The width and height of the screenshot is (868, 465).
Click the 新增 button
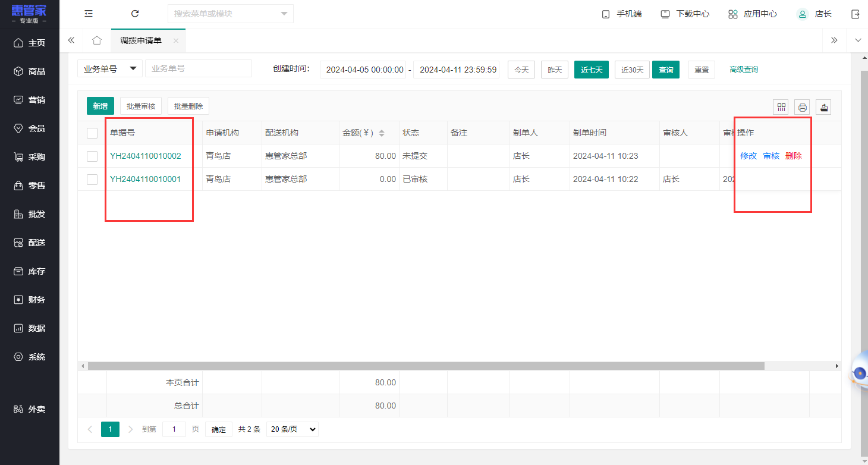click(100, 106)
